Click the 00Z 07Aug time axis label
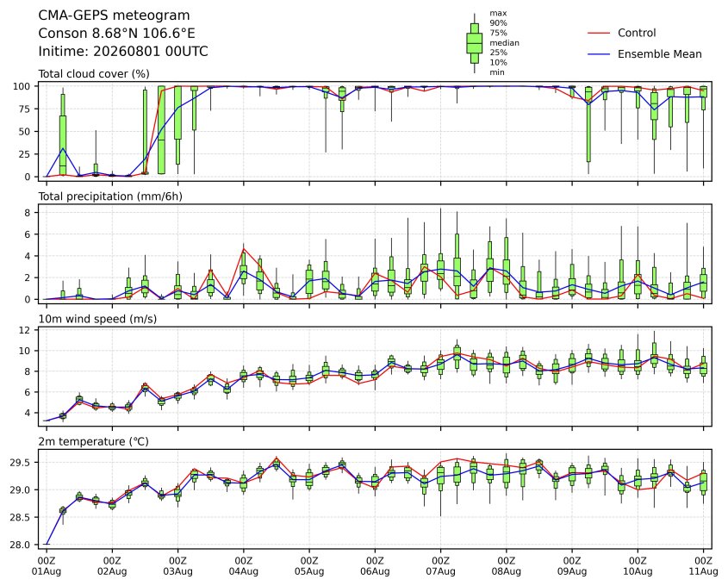This screenshot has height=586, width=728. tap(440, 566)
